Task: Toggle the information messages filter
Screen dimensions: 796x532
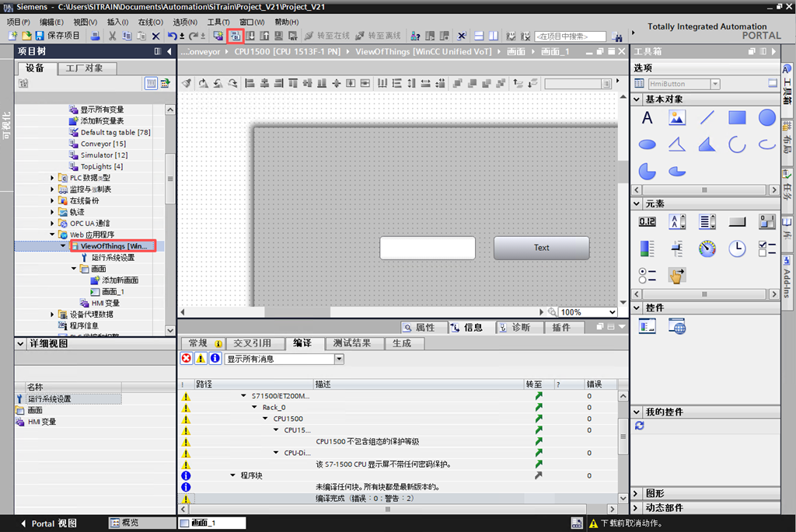Action: (215, 359)
